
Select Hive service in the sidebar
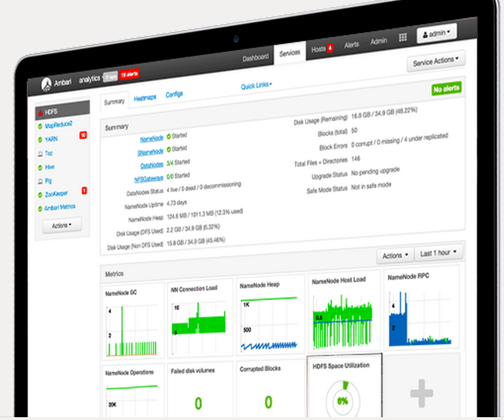click(x=50, y=167)
